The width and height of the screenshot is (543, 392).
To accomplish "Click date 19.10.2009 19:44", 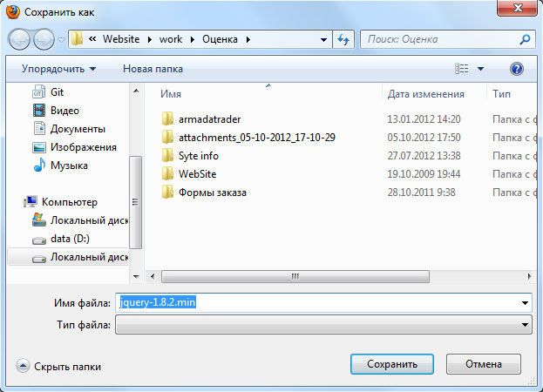I will click(424, 173).
